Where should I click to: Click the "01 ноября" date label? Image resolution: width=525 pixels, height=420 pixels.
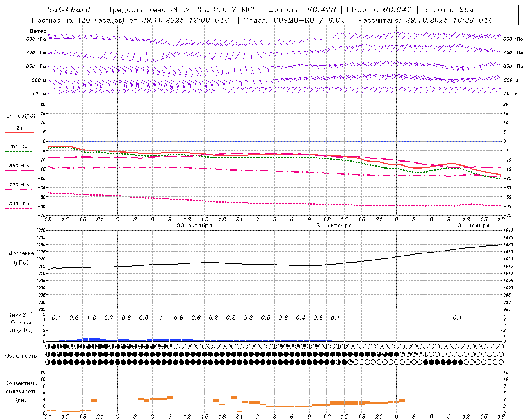473,226
